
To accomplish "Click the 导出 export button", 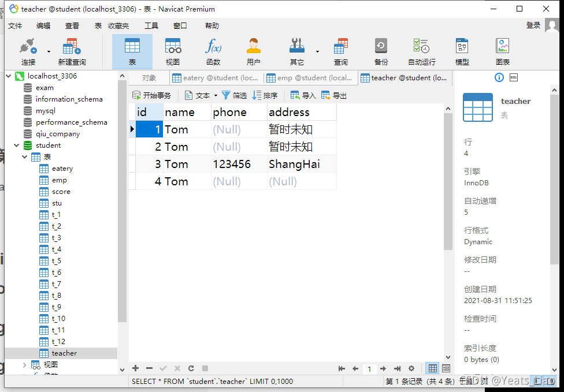I will 334,96.
